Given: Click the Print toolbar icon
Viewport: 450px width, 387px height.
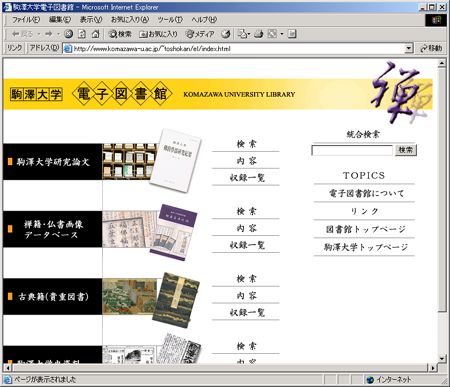Looking at the screenshot, I should point(259,34).
